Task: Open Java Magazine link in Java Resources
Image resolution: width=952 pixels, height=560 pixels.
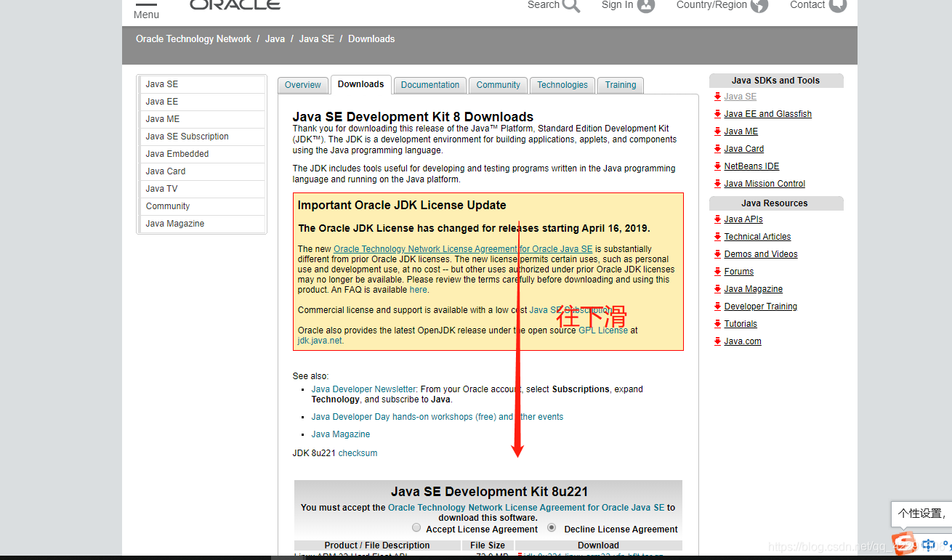Action: click(x=753, y=289)
